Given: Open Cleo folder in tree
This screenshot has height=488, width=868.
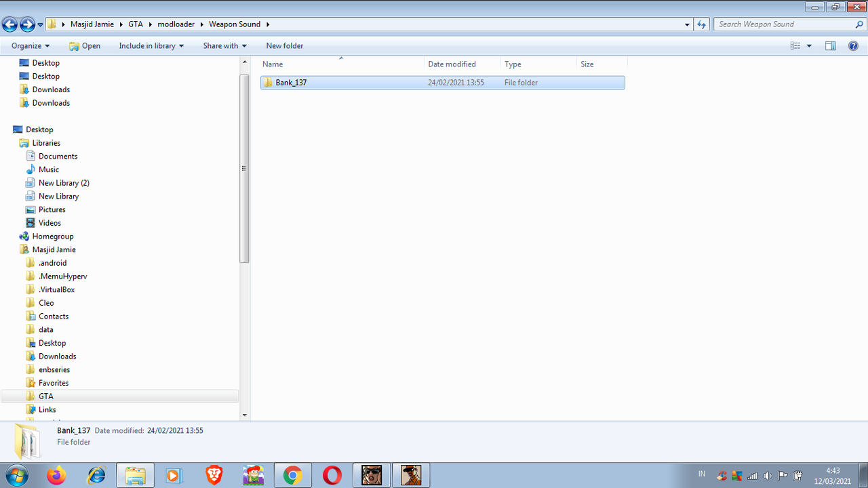Looking at the screenshot, I should (46, 303).
